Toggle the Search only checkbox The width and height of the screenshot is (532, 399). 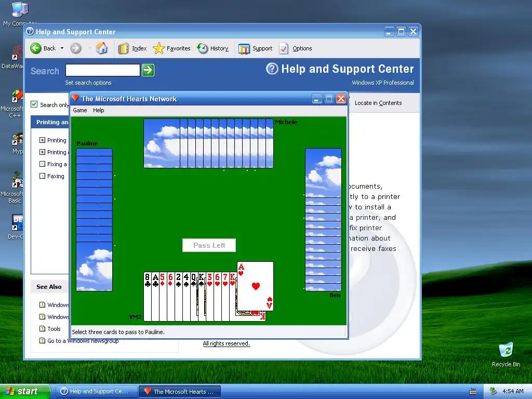click(34, 104)
